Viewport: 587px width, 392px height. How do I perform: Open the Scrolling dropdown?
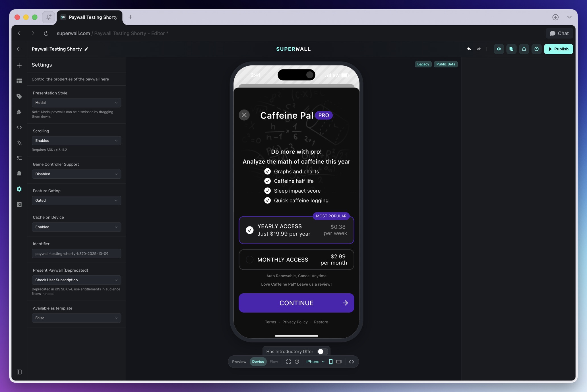[77, 141]
